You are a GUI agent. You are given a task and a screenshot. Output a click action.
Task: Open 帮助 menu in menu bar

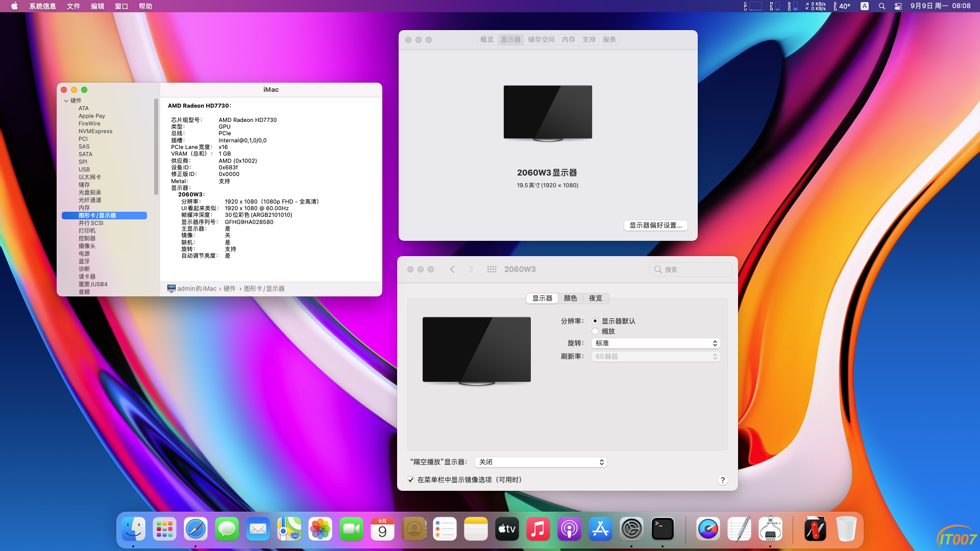(x=145, y=6)
